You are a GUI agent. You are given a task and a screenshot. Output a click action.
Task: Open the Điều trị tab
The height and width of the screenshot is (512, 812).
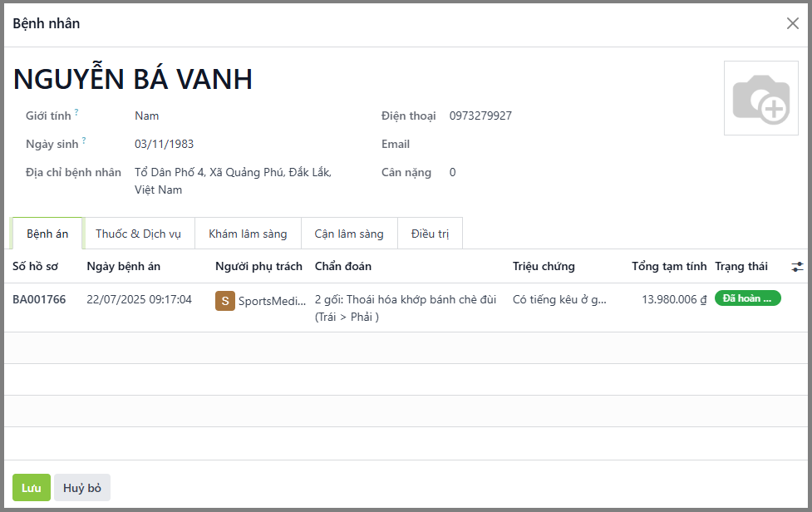[430, 234]
